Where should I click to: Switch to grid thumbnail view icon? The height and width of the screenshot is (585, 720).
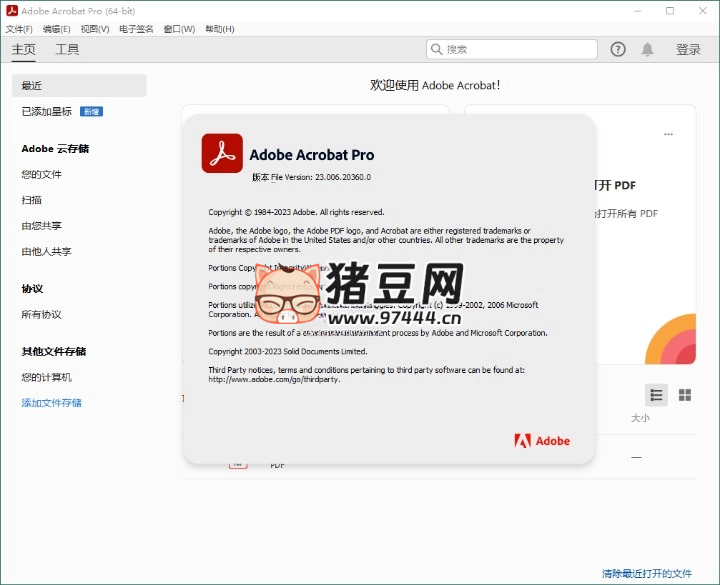click(685, 395)
